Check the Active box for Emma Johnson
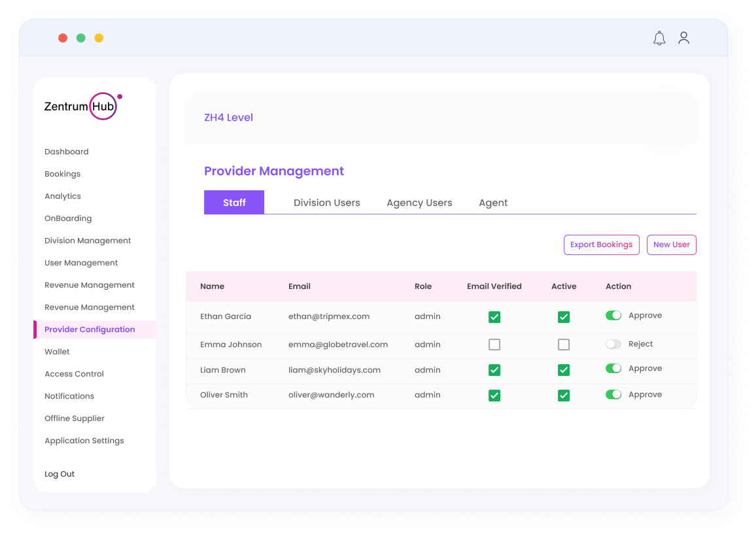The image size is (756, 538). pos(564,345)
